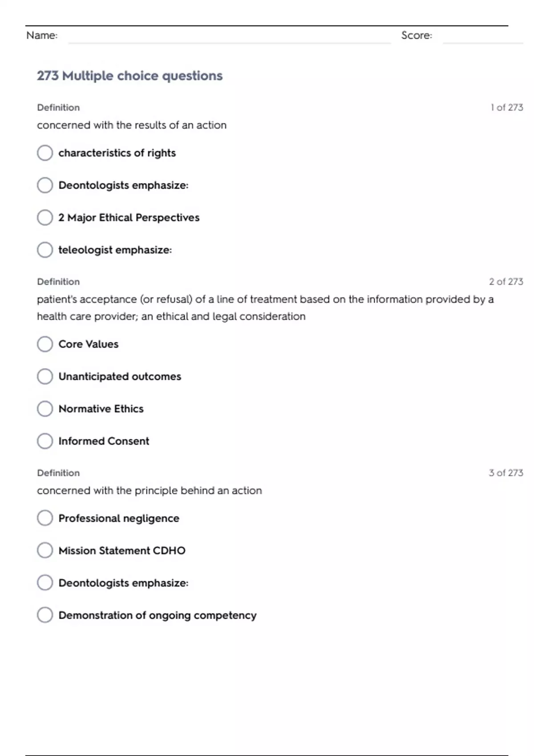This screenshot has width=534, height=756.
Task: Click the '2 of 273' question counter
Action: [506, 282]
